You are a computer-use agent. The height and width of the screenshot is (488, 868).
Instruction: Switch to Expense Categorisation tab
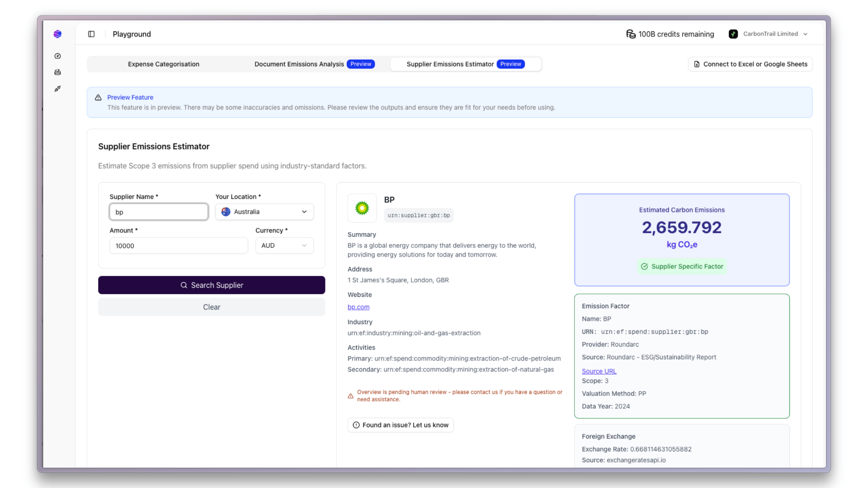pyautogui.click(x=164, y=64)
